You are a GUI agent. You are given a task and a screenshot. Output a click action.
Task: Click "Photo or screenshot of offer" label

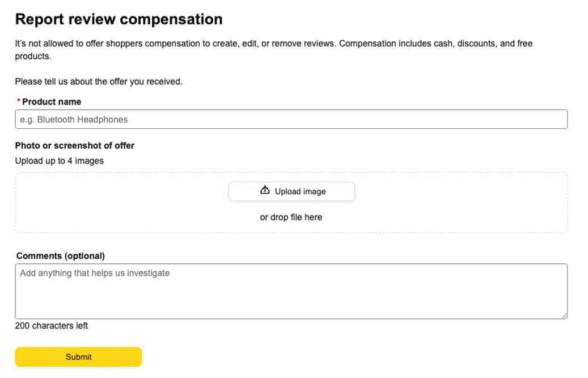[x=75, y=146]
